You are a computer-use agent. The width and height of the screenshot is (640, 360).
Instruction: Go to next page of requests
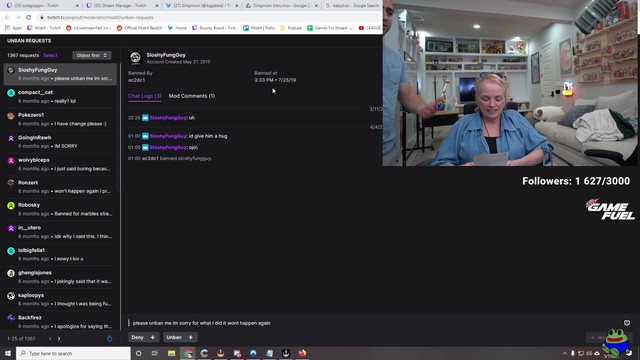59,338
